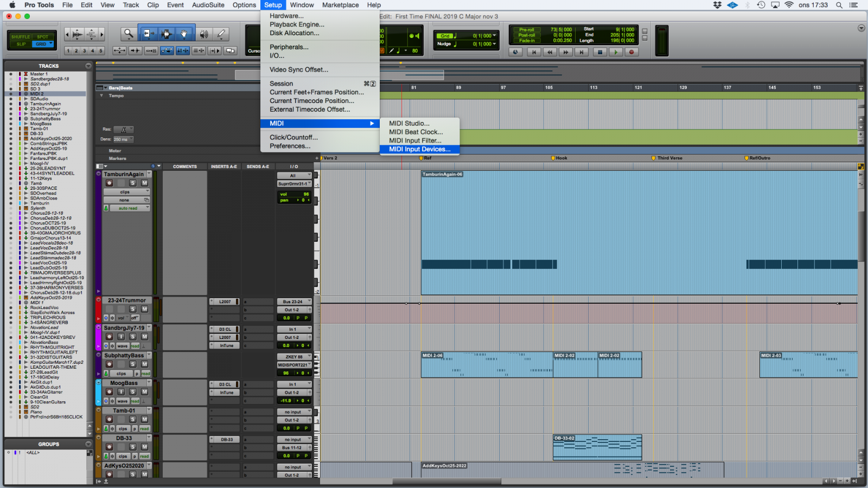
Task: Mute the TamburinAgain track
Action: point(144,183)
